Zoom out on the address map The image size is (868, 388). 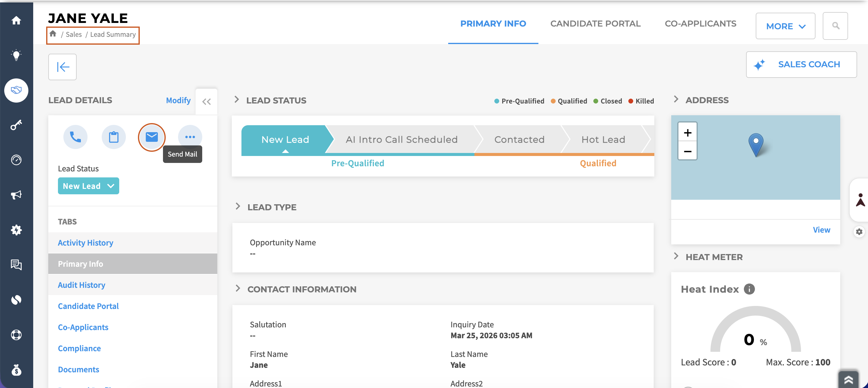tap(688, 151)
